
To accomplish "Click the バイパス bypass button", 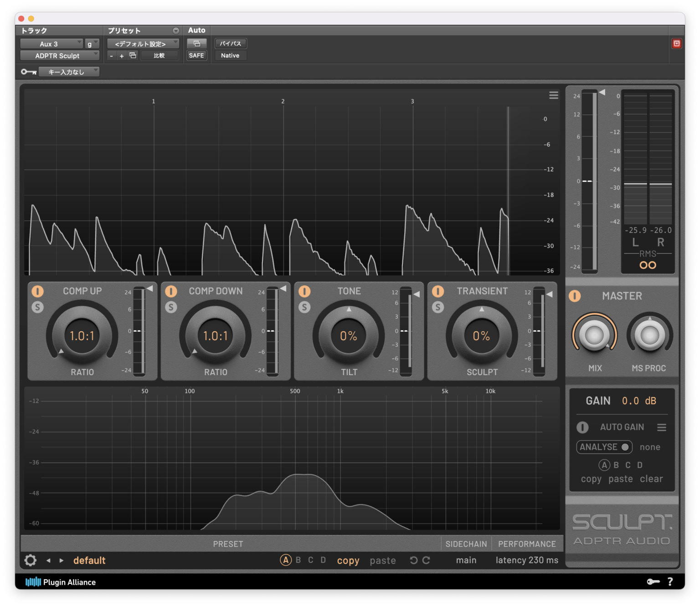I will [231, 44].
